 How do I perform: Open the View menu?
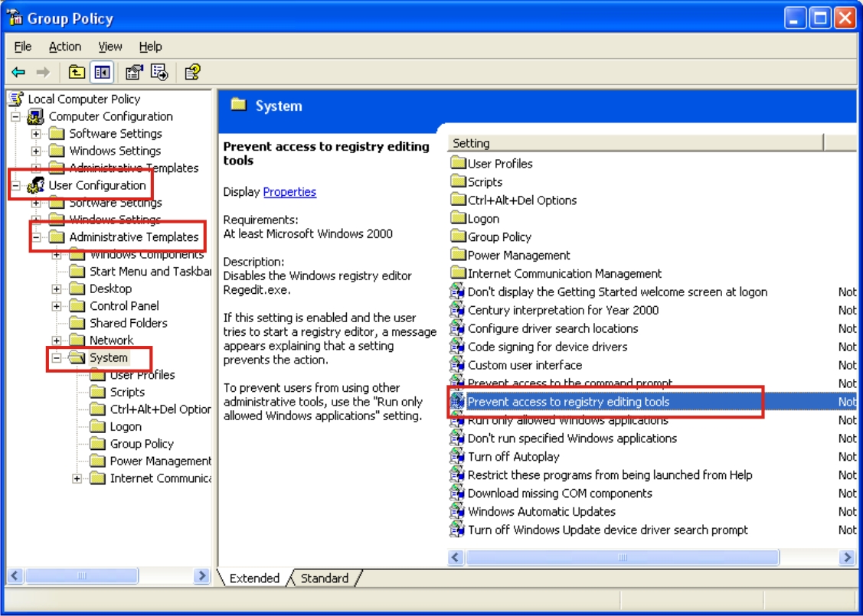pyautogui.click(x=110, y=47)
